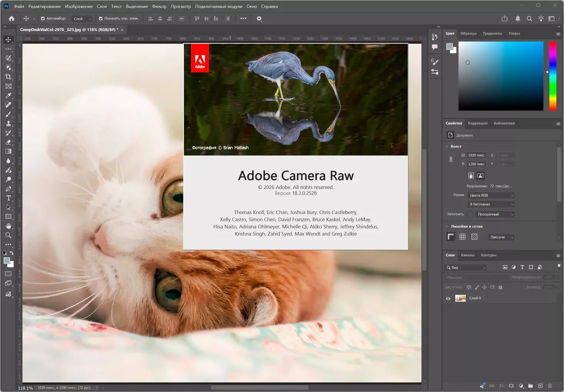This screenshot has width=564, height=392.
Task: Select the Horizontal Type tool
Action: pos(8,198)
